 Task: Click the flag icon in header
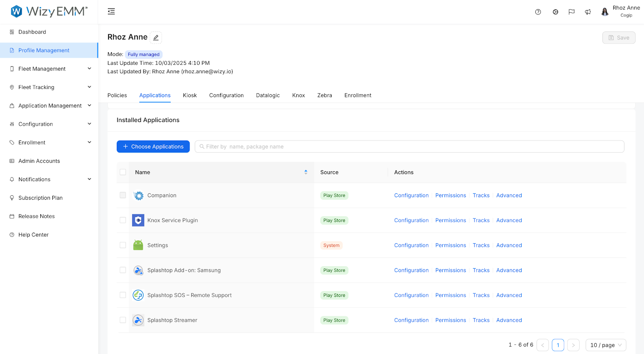click(x=572, y=12)
